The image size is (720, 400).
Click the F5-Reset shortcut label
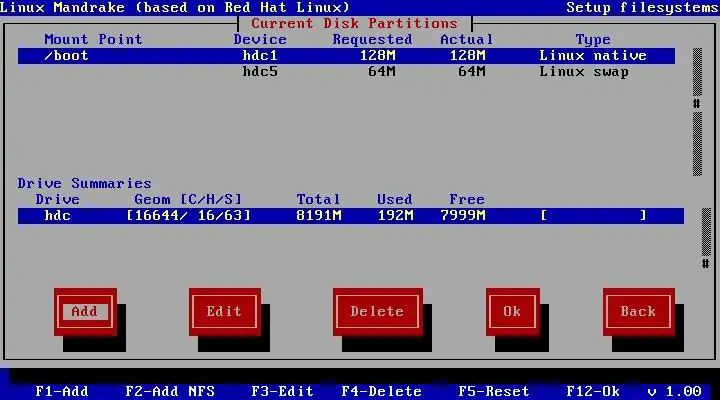pos(494,391)
